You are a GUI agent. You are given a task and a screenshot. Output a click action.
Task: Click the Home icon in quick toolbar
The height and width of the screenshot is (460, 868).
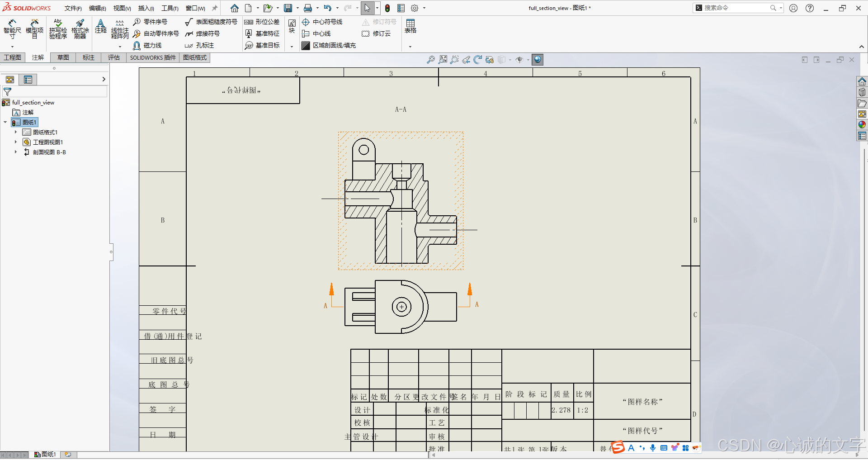click(234, 8)
